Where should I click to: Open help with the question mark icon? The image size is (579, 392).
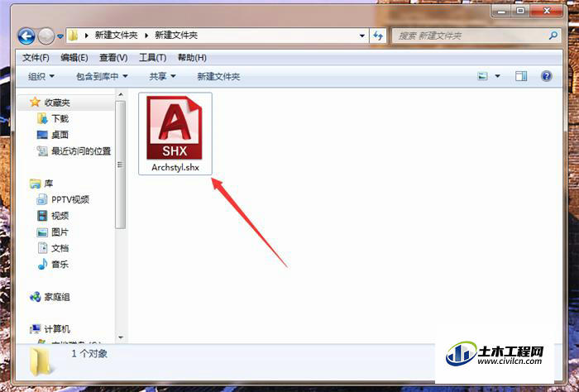(546, 76)
